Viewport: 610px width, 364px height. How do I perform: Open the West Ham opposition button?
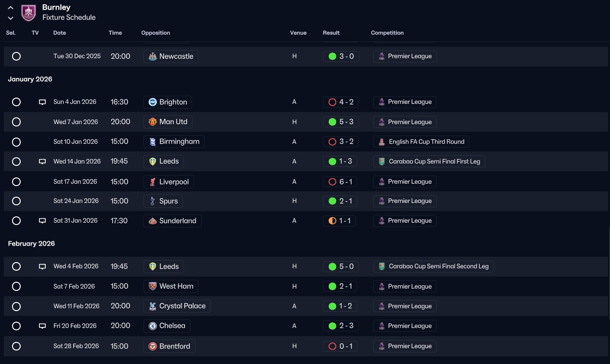171,287
